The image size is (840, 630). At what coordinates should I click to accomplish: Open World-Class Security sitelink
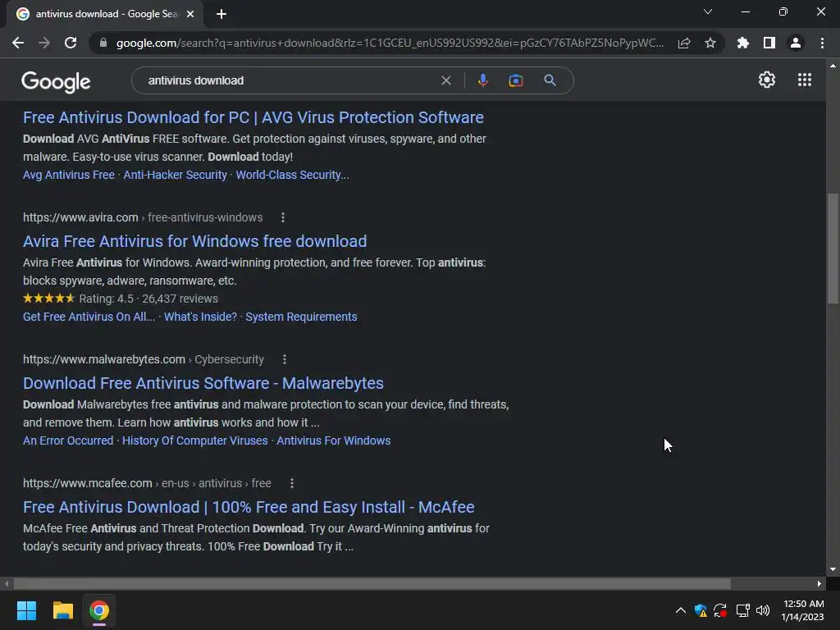tap(293, 176)
